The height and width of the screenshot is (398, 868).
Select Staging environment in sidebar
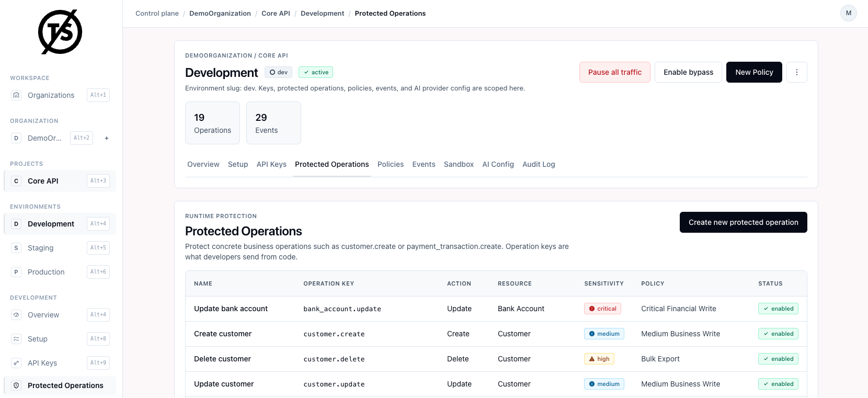pyautogui.click(x=60, y=248)
